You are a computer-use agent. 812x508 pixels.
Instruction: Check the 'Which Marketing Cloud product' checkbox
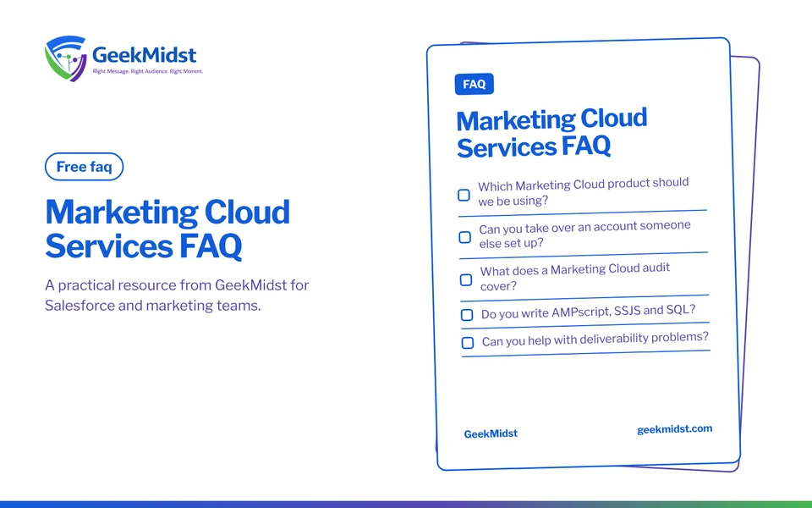464,196
